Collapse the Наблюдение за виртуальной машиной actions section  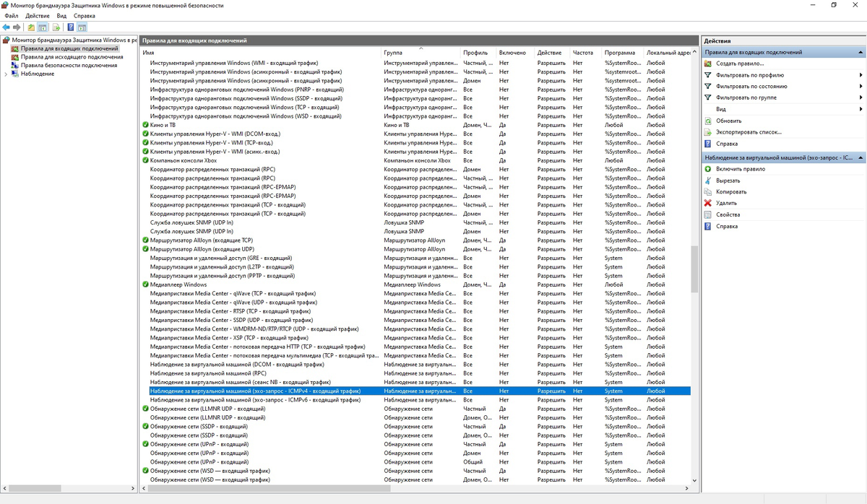click(861, 157)
